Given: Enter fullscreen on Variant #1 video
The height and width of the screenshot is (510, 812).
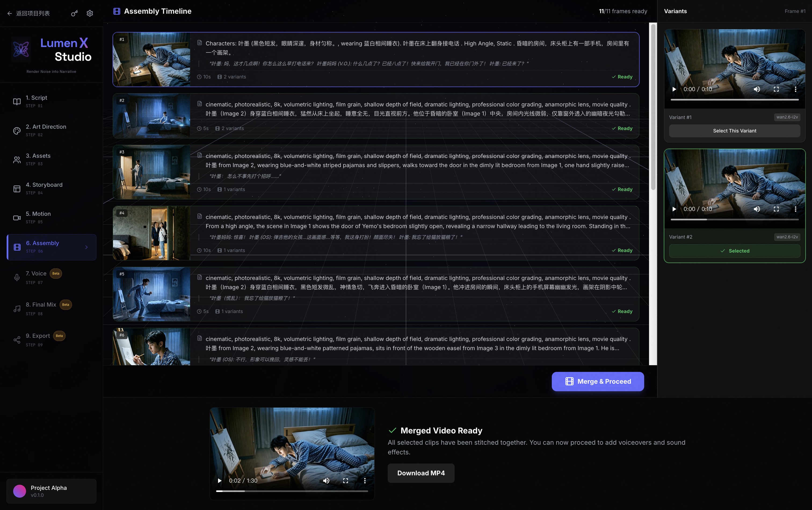Looking at the screenshot, I should (776, 89).
